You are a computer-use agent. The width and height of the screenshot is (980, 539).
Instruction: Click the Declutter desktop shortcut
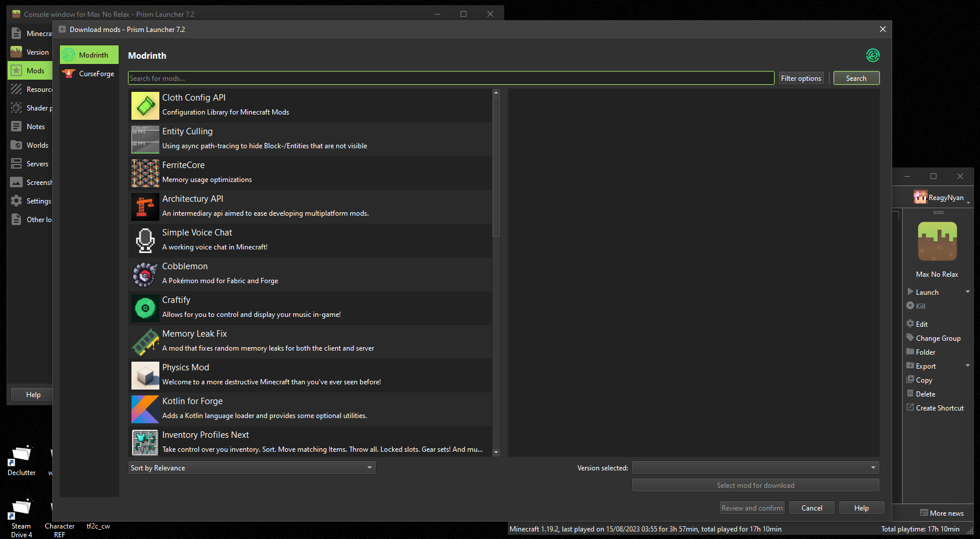click(x=22, y=461)
